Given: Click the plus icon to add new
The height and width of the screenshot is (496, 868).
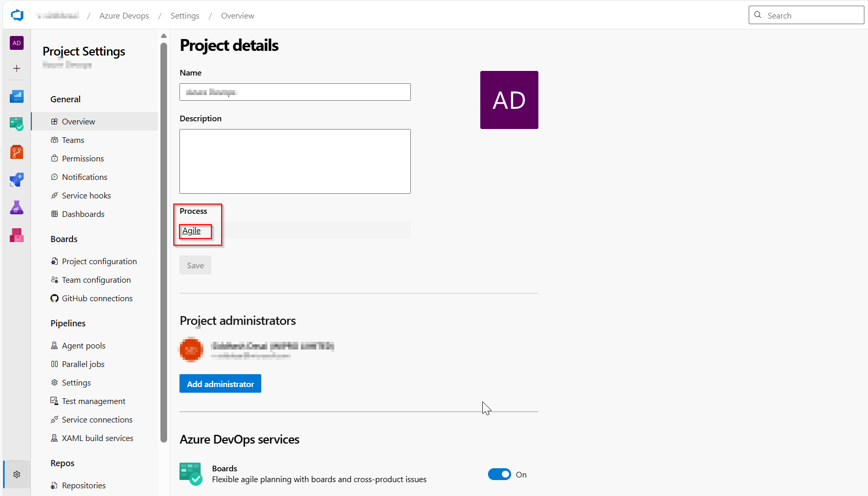Looking at the screenshot, I should (16, 68).
